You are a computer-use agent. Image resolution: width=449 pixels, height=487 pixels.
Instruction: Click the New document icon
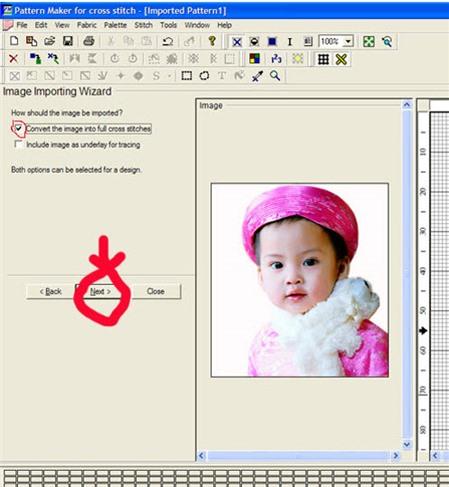coord(14,41)
